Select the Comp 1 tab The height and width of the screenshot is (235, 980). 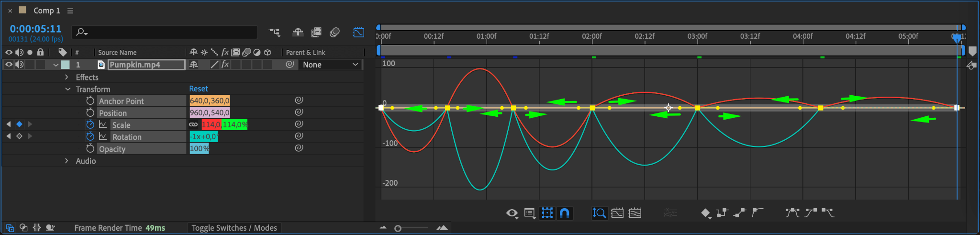coord(46,11)
